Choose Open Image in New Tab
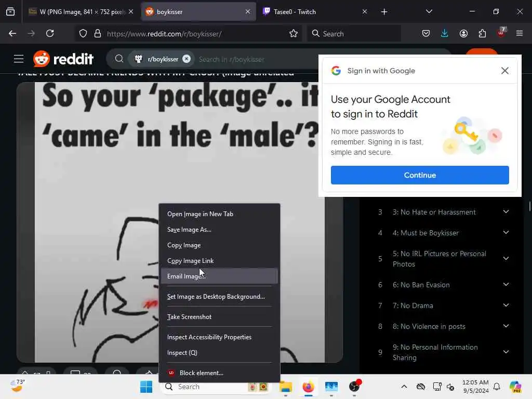 [219, 214]
